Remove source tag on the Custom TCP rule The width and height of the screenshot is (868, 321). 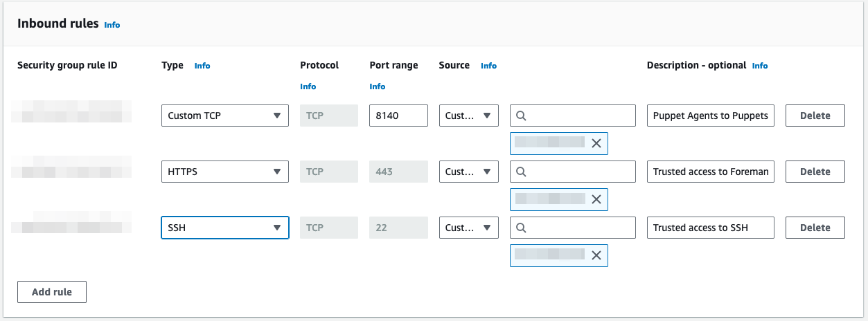click(x=596, y=143)
